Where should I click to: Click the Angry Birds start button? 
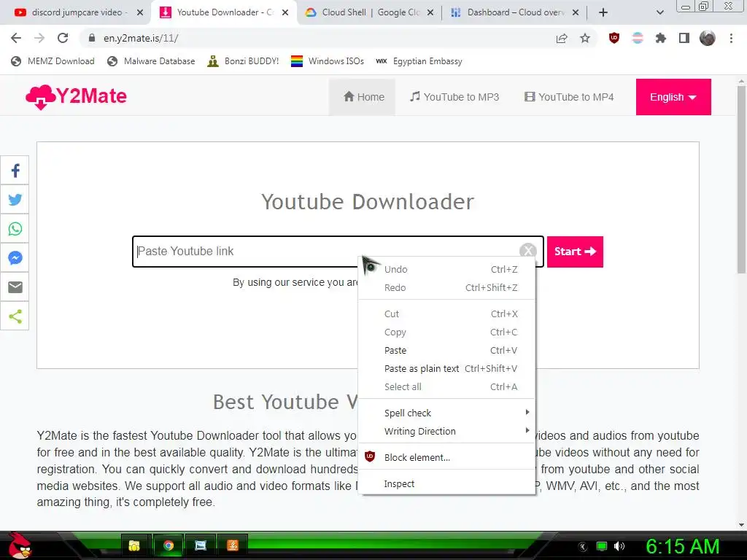click(20, 545)
